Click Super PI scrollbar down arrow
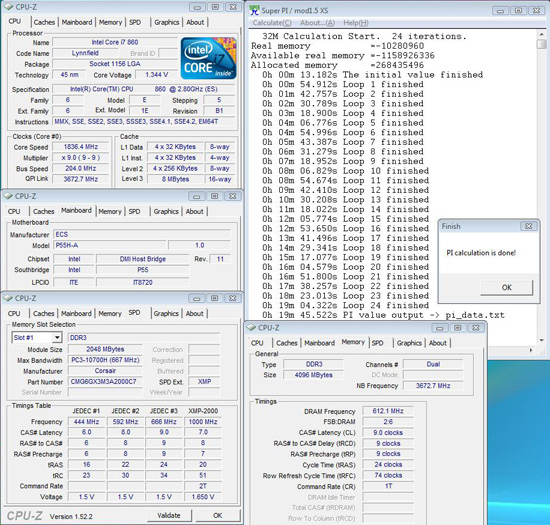The height and width of the screenshot is (525, 550). coord(542,340)
